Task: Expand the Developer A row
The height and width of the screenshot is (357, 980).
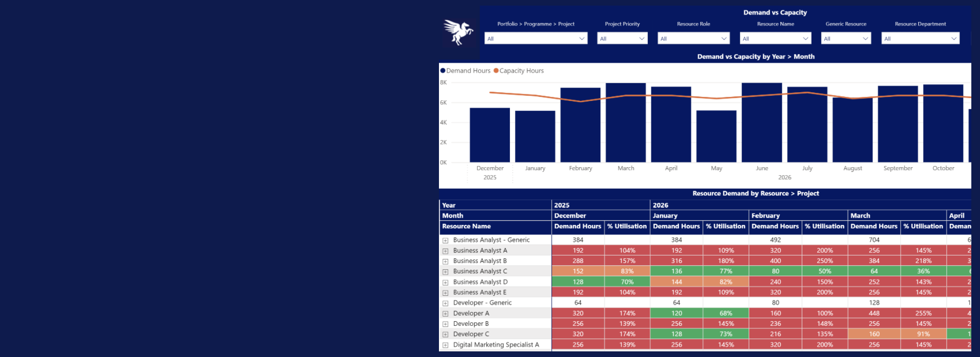Action: [445, 314]
